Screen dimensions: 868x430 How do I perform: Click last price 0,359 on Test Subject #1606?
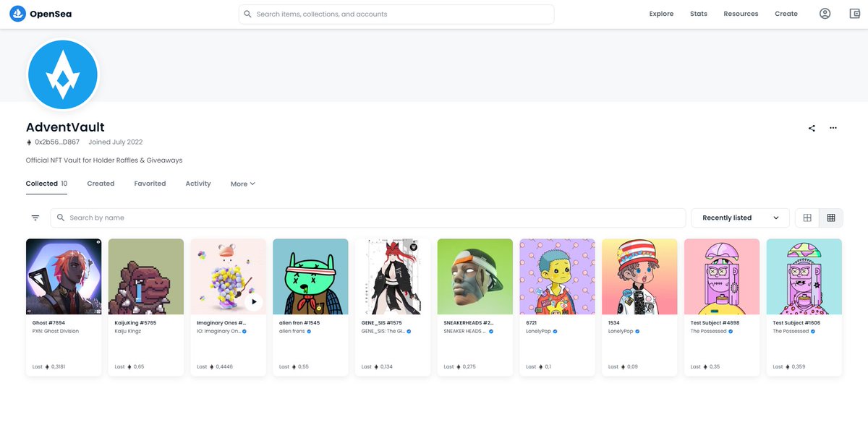tap(796, 367)
